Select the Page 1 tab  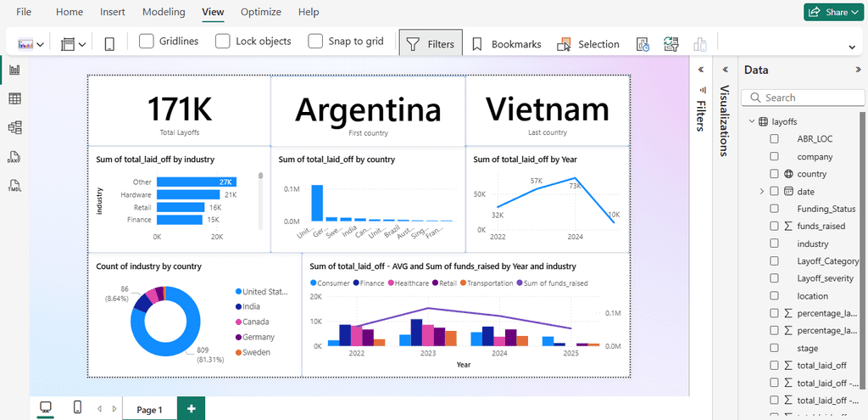tap(149, 410)
